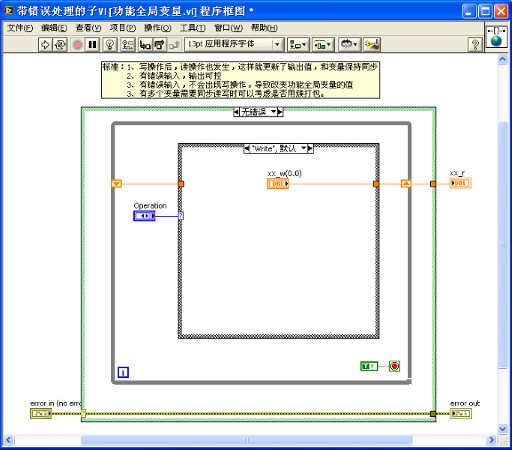Viewport: 512px width, 450px height.
Task: Click the yellow comment note box
Action: click(240, 80)
